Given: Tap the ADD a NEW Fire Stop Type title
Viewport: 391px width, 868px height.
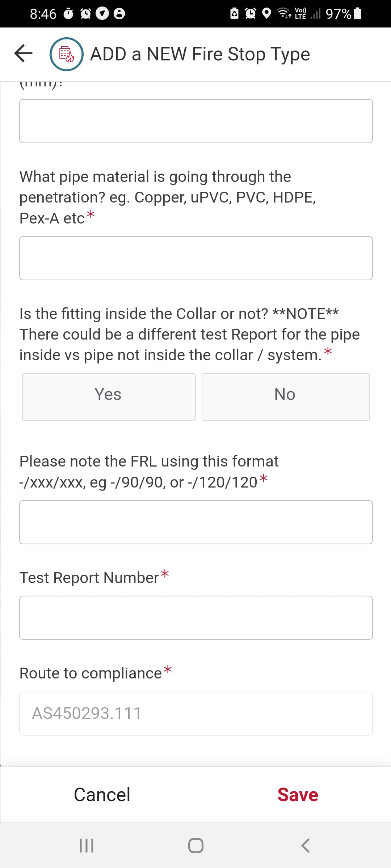Looking at the screenshot, I should pos(200,54).
